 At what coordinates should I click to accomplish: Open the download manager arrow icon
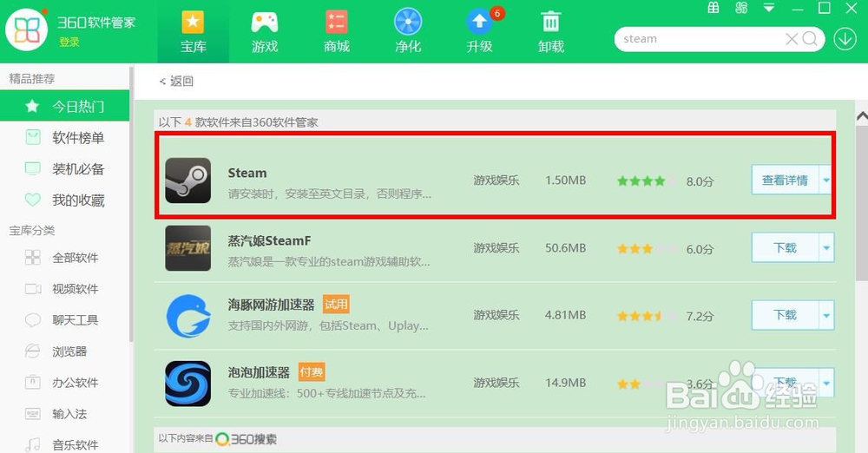click(845, 39)
